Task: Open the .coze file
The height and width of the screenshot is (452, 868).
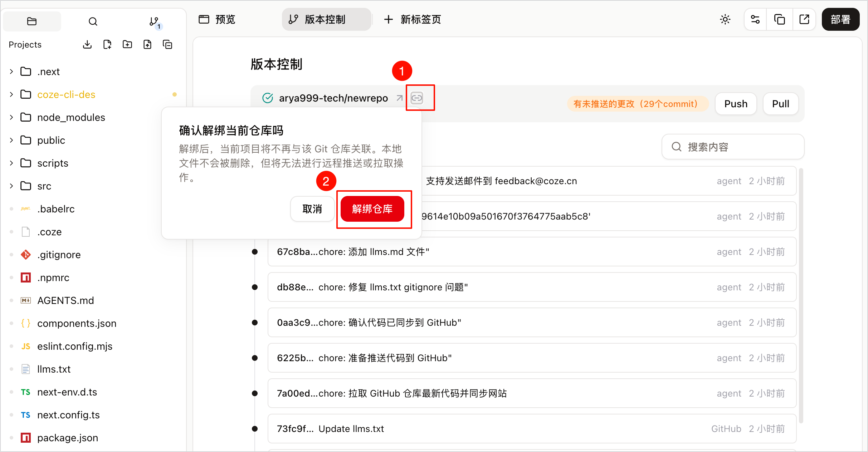Action: [49, 232]
